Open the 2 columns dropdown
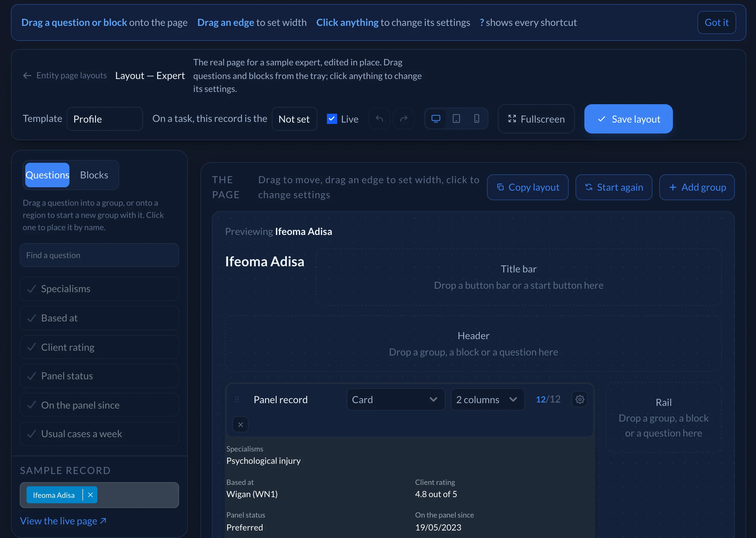 [488, 399]
